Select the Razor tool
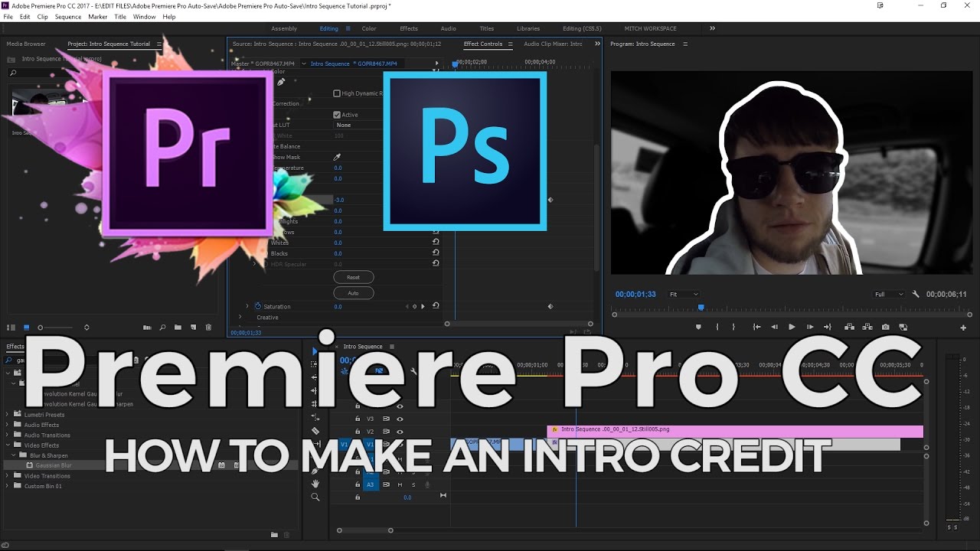 [315, 431]
